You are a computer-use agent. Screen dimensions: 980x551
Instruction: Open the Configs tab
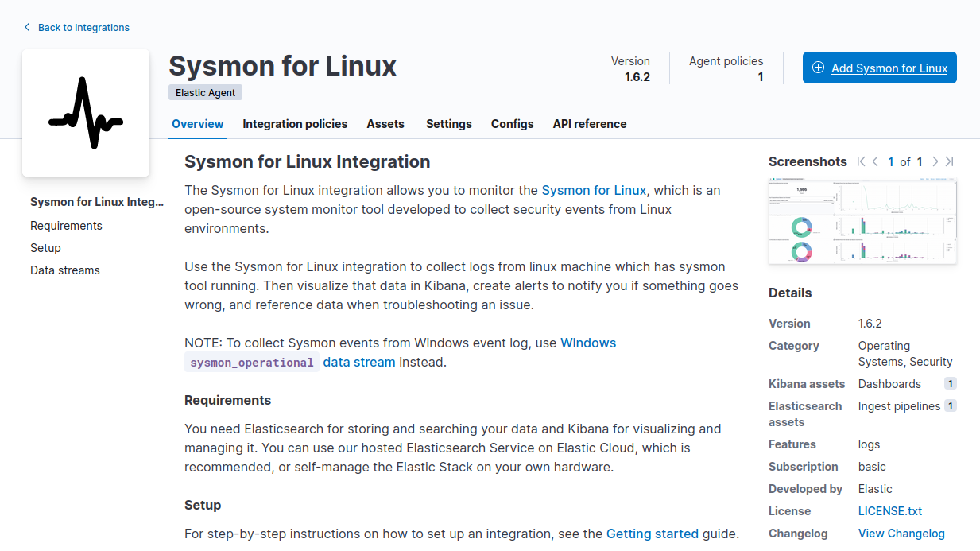(512, 124)
